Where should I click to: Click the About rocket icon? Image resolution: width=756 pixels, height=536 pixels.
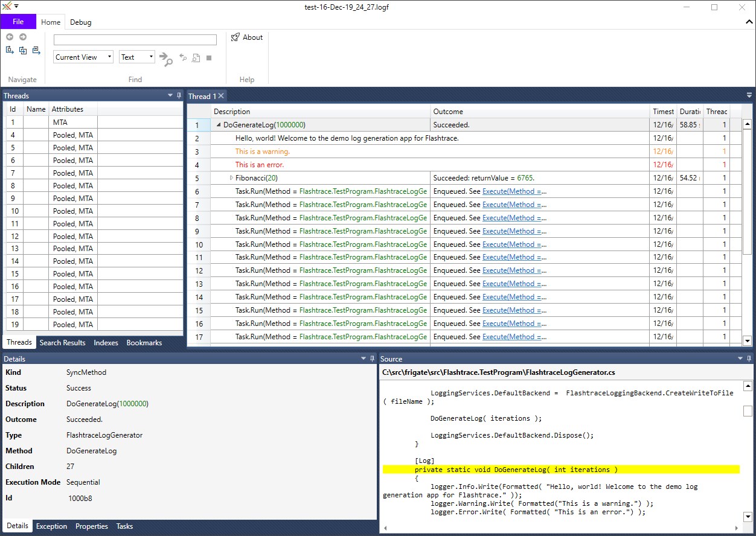click(x=235, y=37)
